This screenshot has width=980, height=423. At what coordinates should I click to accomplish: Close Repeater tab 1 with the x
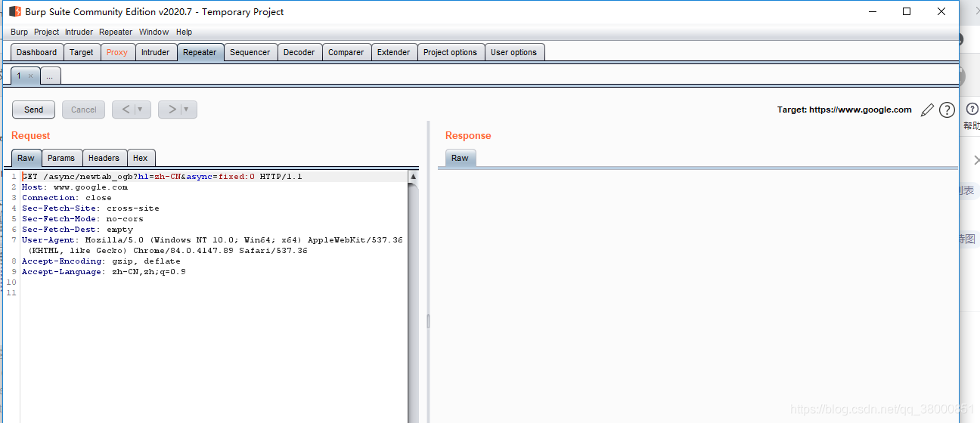point(30,76)
